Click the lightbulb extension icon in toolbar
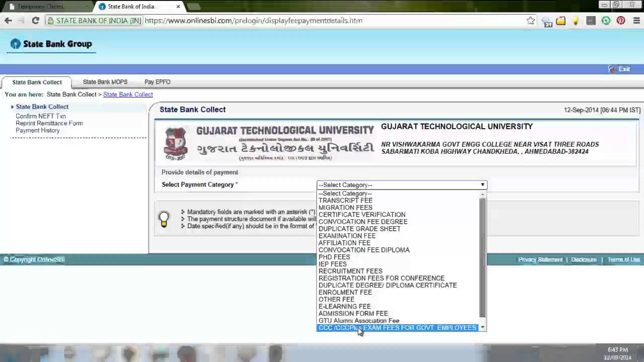Image resolution: width=644 pixels, height=362 pixels. 576,21
